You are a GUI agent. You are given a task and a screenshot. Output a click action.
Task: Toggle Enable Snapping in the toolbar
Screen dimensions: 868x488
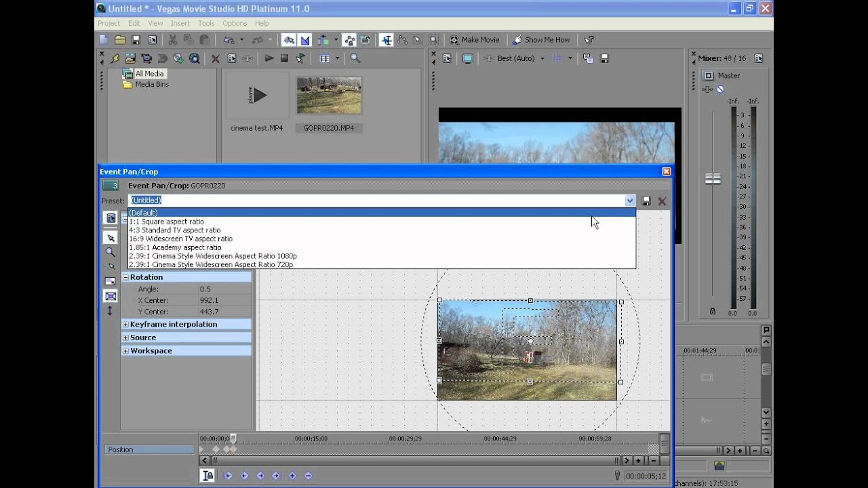click(289, 40)
